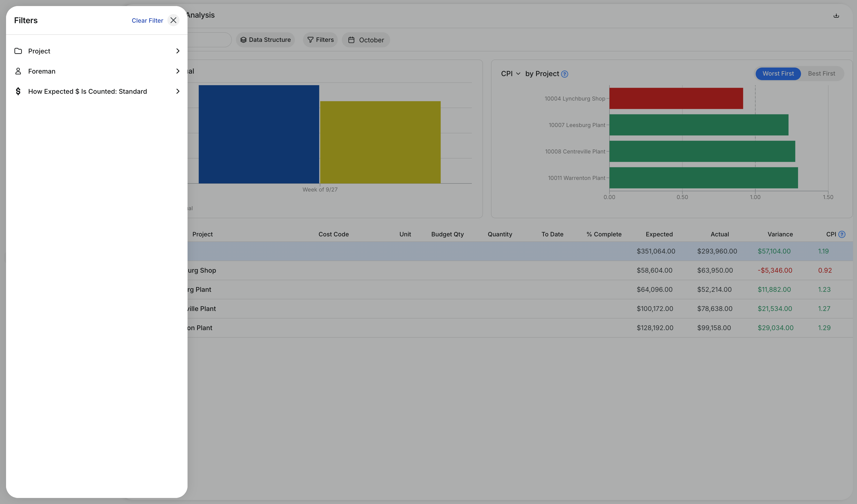Expand How Expected $ Is Counted chevron
The width and height of the screenshot is (857, 504).
click(177, 91)
